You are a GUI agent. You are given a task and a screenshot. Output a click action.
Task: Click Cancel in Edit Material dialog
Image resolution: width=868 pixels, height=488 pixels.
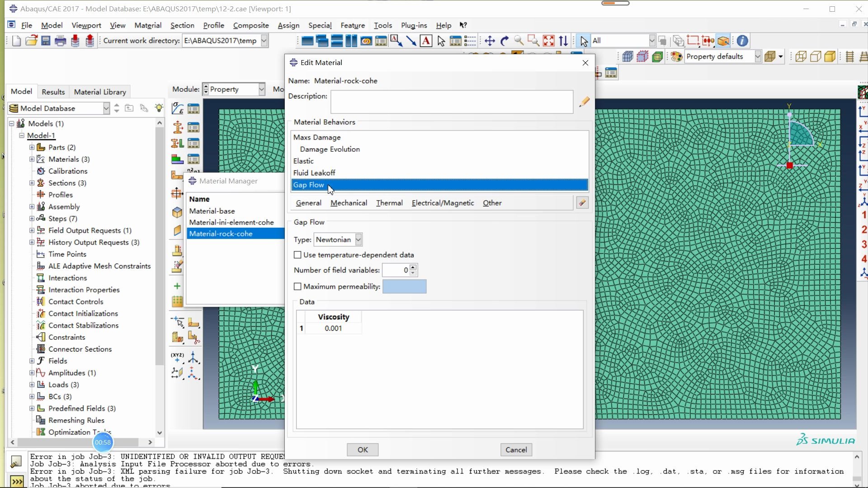pos(516,450)
